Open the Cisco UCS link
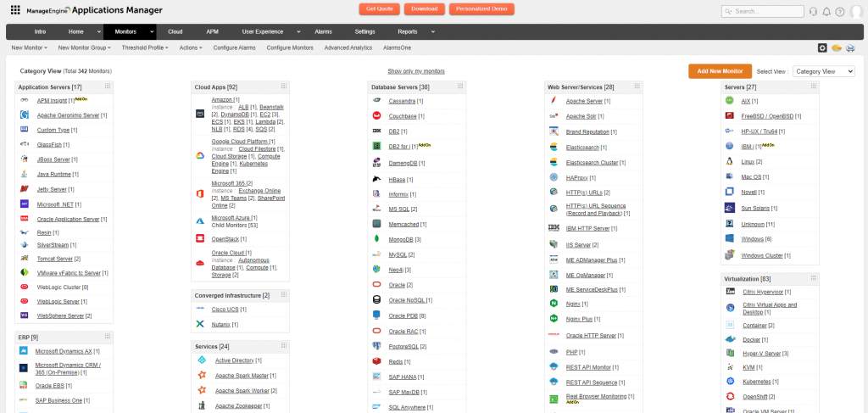The image size is (868, 413). [225, 310]
